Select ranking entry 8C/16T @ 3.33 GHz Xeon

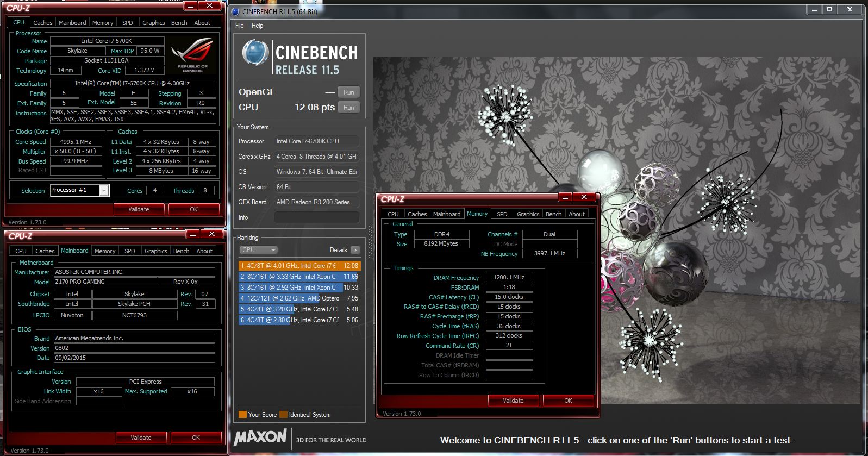tap(299, 277)
